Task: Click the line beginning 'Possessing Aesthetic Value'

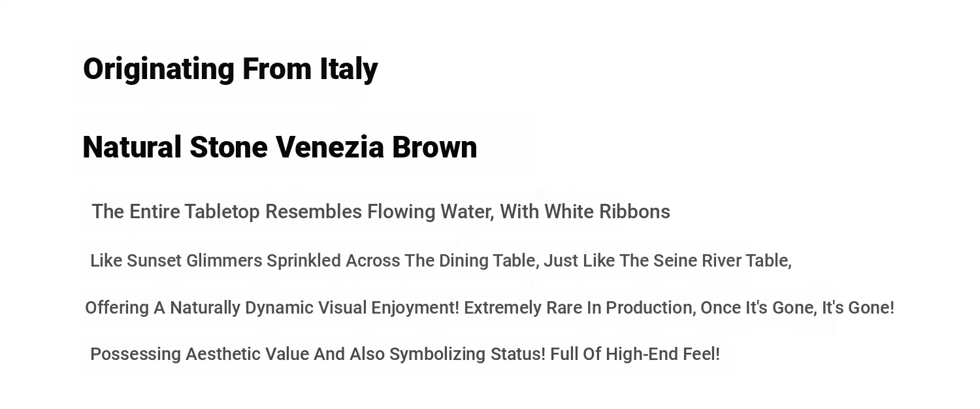Action: (x=405, y=354)
